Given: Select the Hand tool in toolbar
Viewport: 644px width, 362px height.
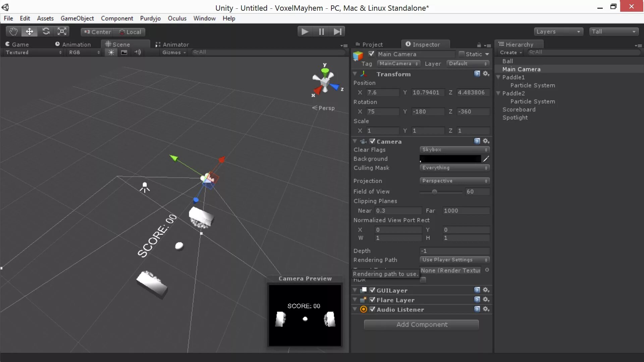Looking at the screenshot, I should pyautogui.click(x=13, y=32).
